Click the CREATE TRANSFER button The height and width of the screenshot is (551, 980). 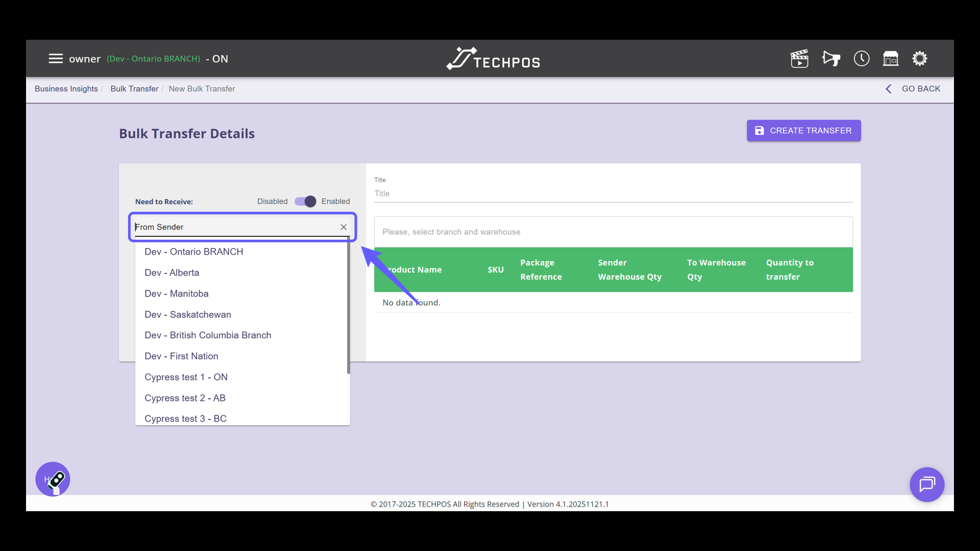[x=803, y=131]
